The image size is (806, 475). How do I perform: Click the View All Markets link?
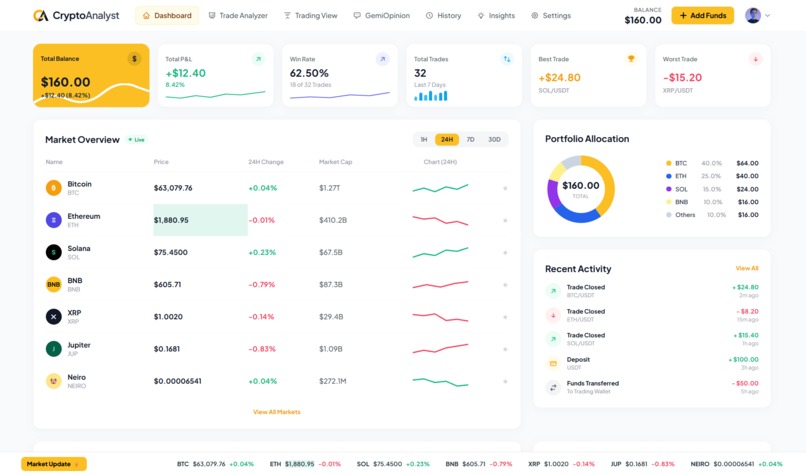pos(277,412)
